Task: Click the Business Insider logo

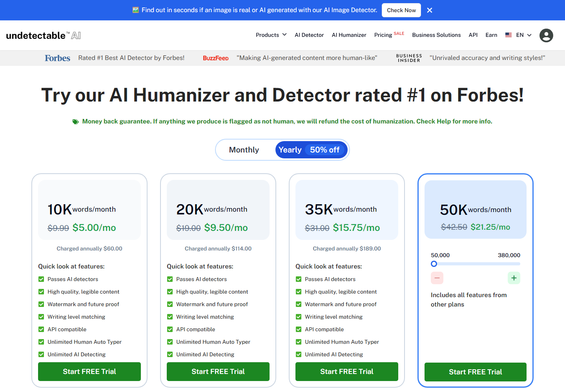Action: tap(409, 58)
